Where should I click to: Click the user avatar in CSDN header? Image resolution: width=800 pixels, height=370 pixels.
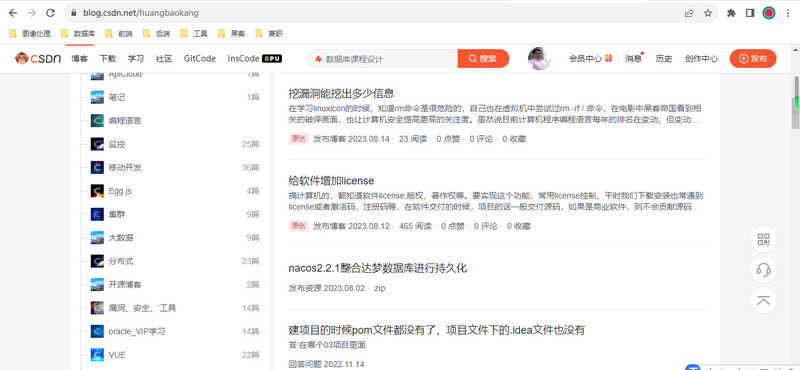(539, 59)
